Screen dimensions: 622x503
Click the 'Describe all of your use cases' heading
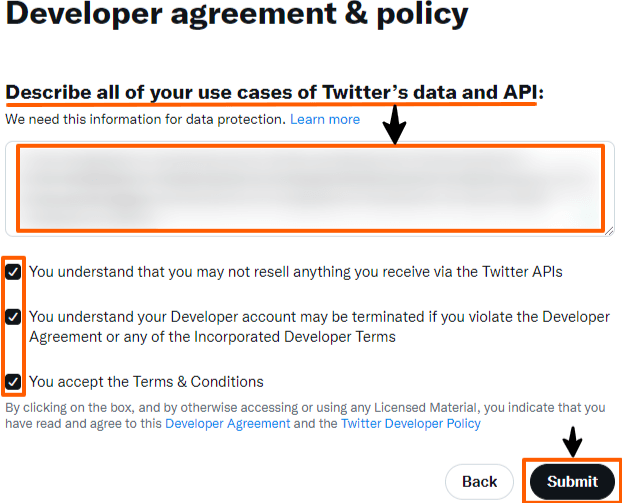pos(275,92)
